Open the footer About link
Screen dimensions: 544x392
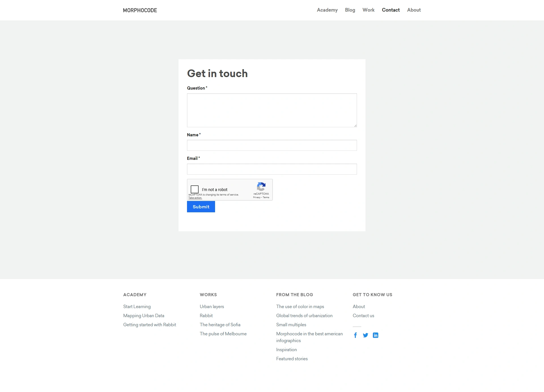coord(359,306)
